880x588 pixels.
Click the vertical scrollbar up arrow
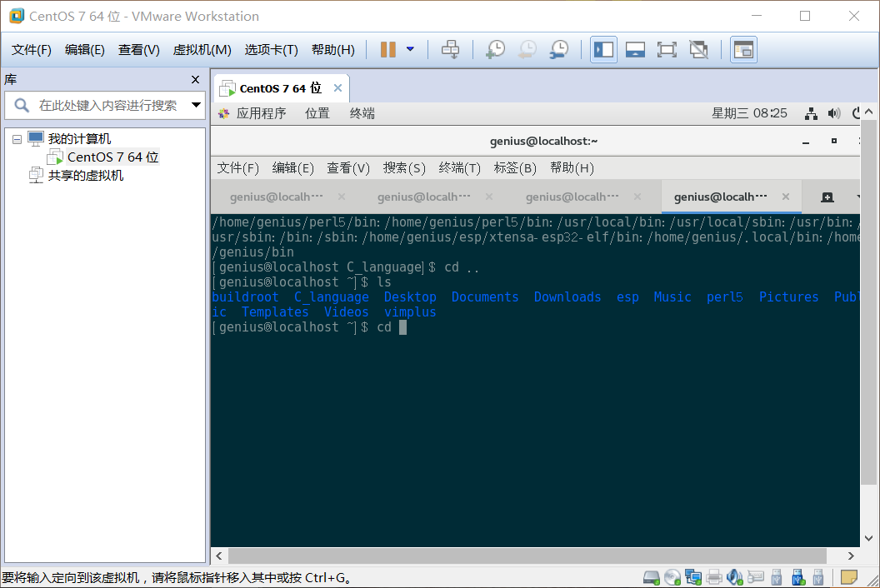pos(869,112)
